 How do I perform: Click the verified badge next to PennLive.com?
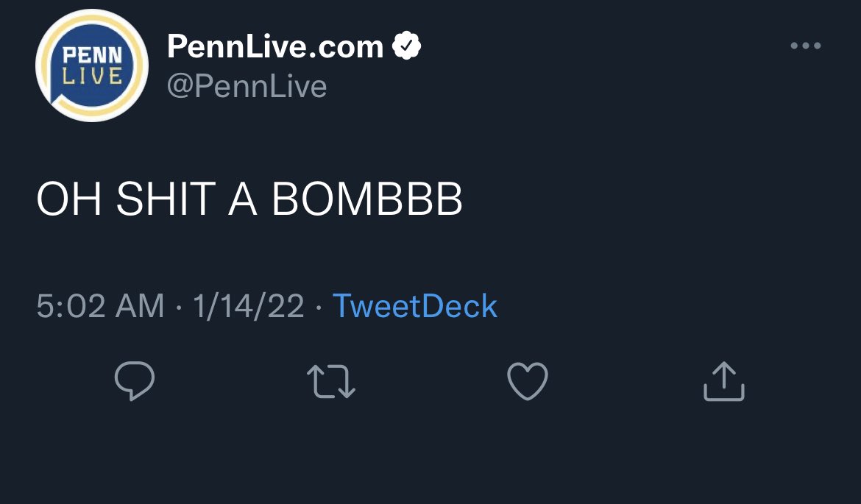point(406,47)
